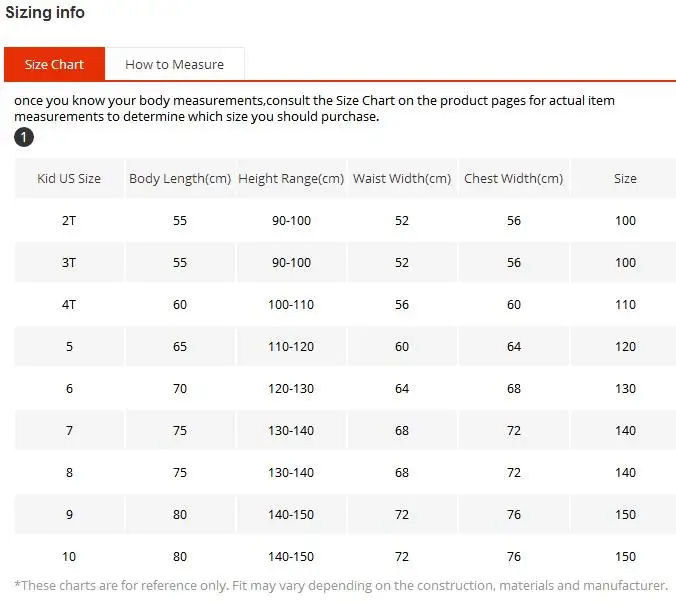
Task: Select the Kid US Size column header
Action: 69,179
